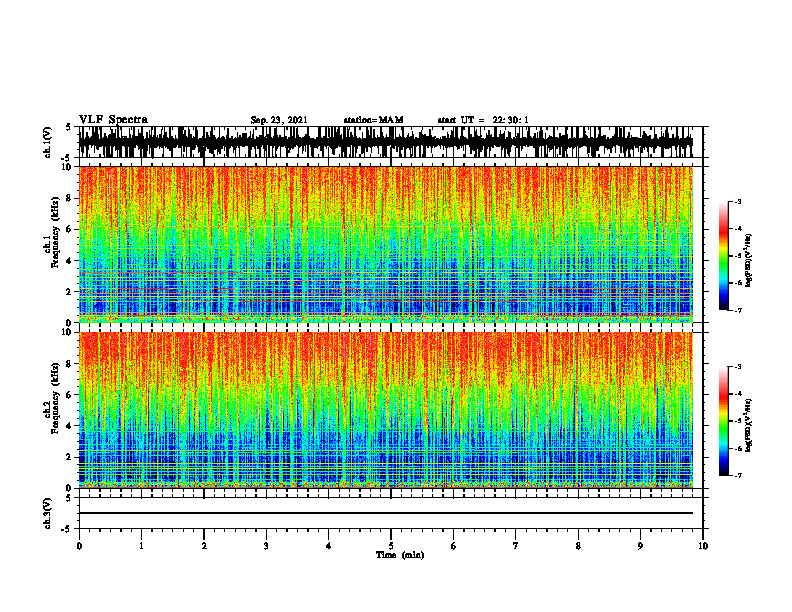Image resolution: width=792 pixels, height=612 pixels.
Task: Click time axis tick label "4"
Action: pos(328,546)
